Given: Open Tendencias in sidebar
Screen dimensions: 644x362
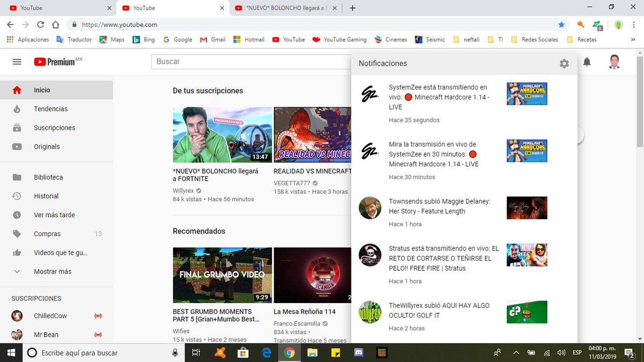Looking at the screenshot, I should click(56, 109).
